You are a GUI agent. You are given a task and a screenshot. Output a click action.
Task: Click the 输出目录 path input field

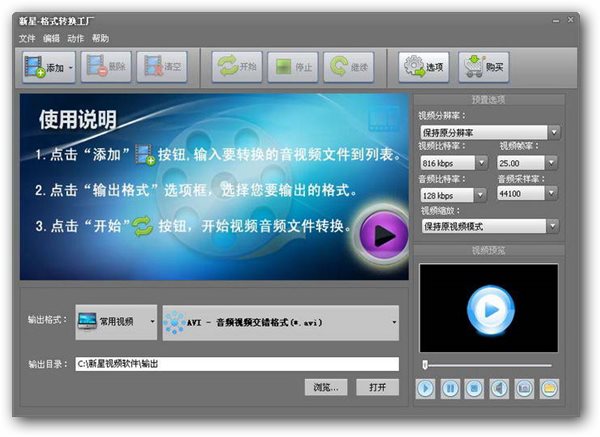[237, 364]
